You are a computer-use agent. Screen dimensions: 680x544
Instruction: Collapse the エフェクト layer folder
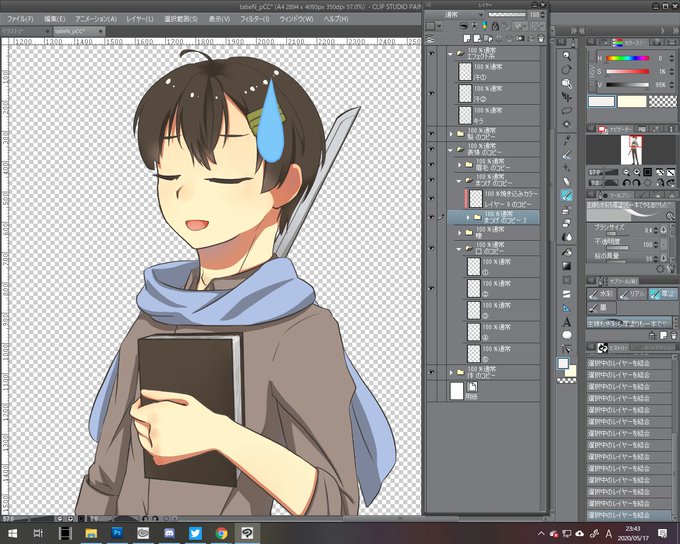point(450,54)
